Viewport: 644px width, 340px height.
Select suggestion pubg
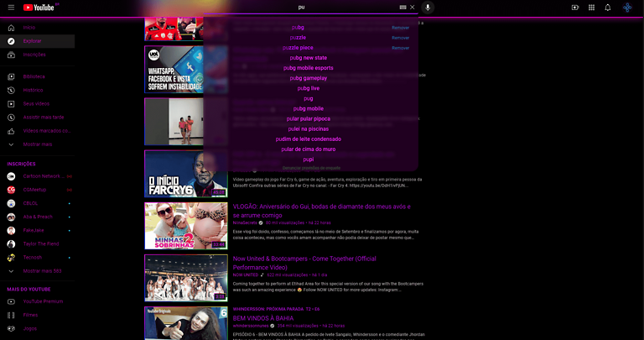coord(298,28)
